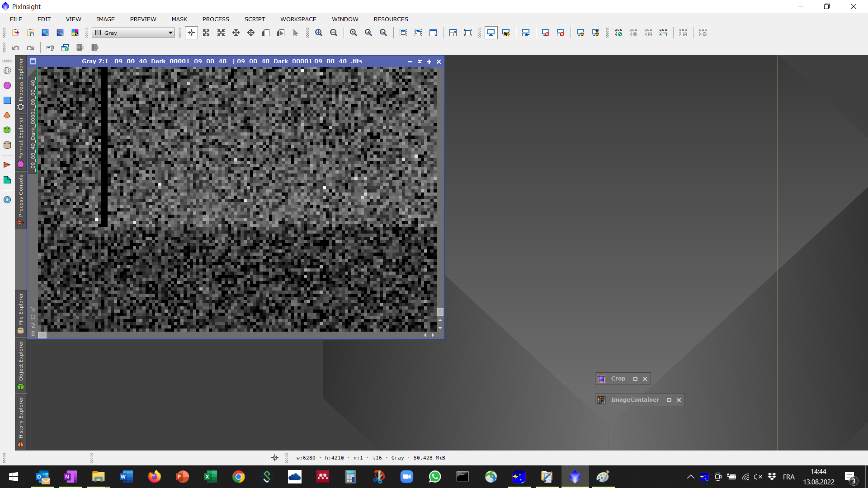Select the Dynamic Operation pointer tool

296,33
